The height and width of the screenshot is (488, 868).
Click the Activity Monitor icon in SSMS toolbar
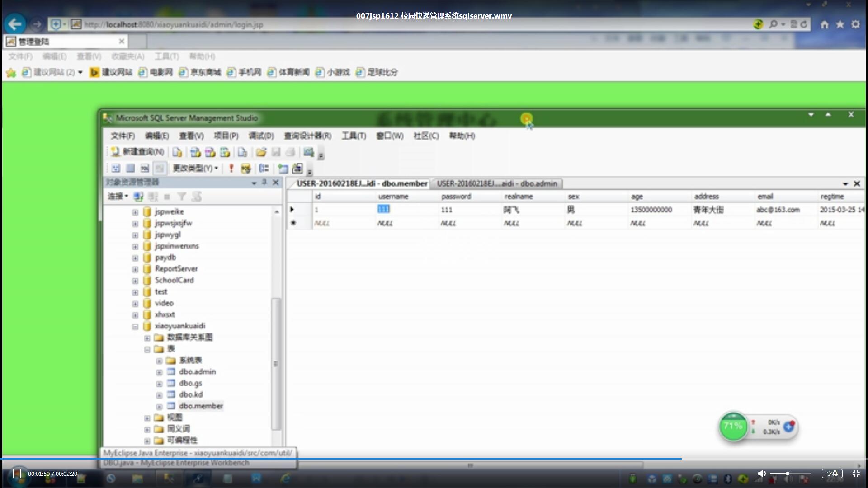pos(309,152)
